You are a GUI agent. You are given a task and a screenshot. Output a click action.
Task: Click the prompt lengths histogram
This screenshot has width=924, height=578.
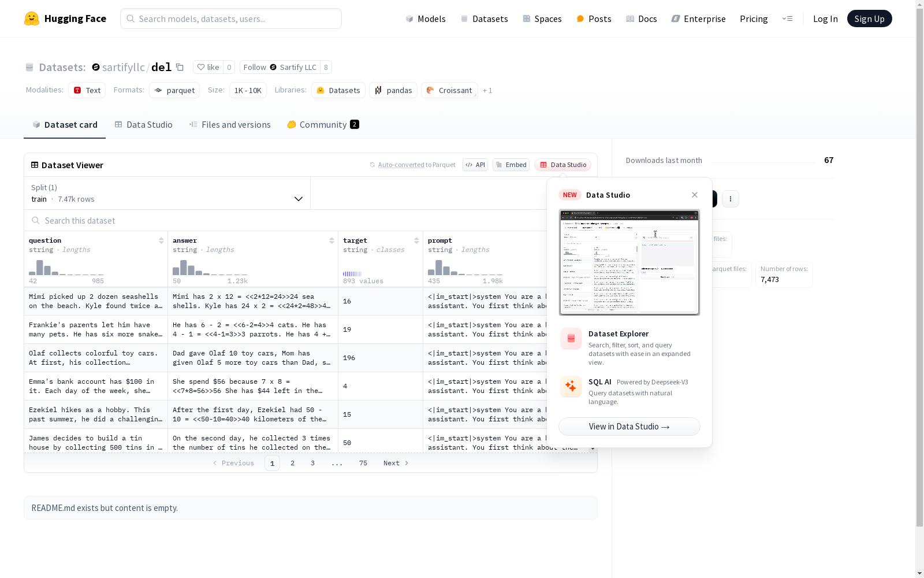[x=465, y=268]
